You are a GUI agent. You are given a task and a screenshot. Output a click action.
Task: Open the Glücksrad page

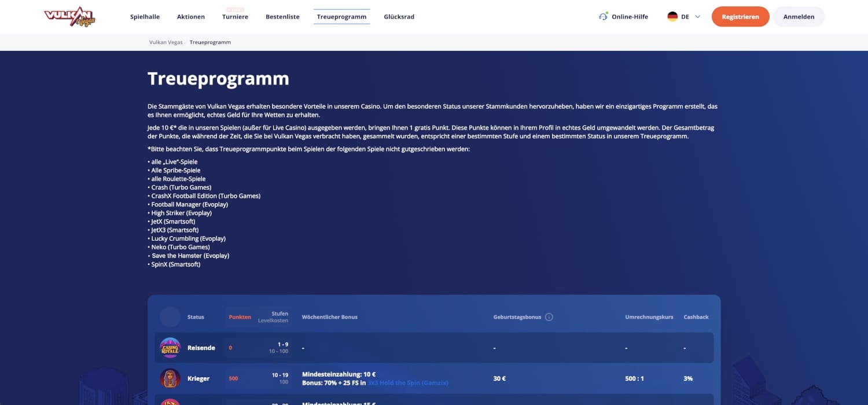(x=399, y=17)
